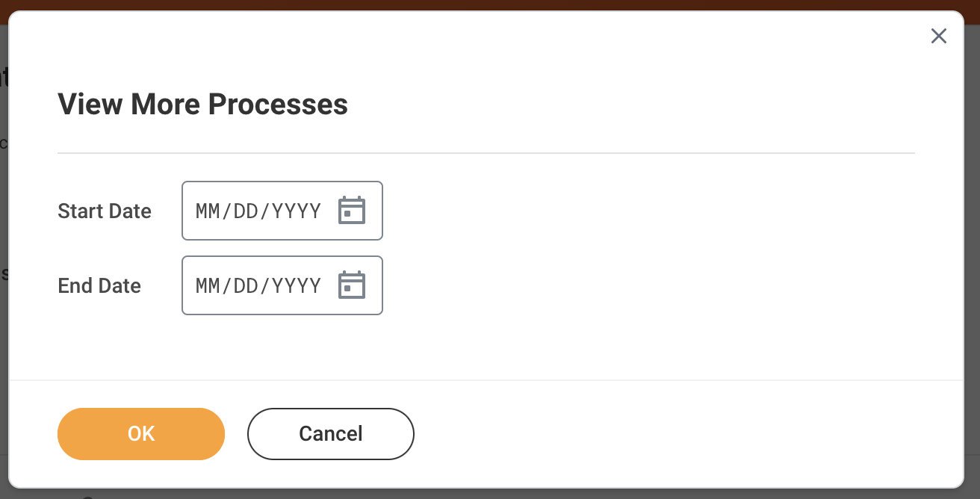Confirm the dialog with OK
980x499 pixels.
click(x=140, y=433)
